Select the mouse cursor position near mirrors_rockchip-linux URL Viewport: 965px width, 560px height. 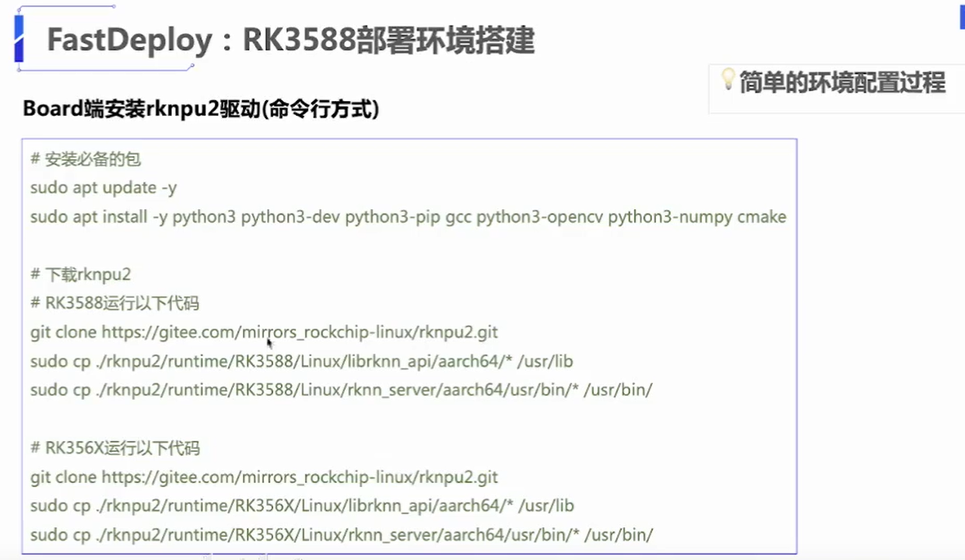(x=268, y=342)
